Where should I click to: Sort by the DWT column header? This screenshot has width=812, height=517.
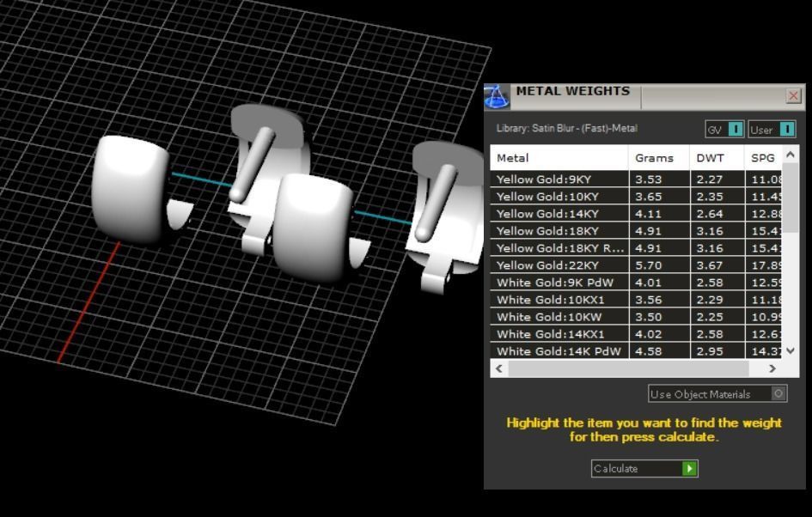pyautogui.click(x=717, y=158)
